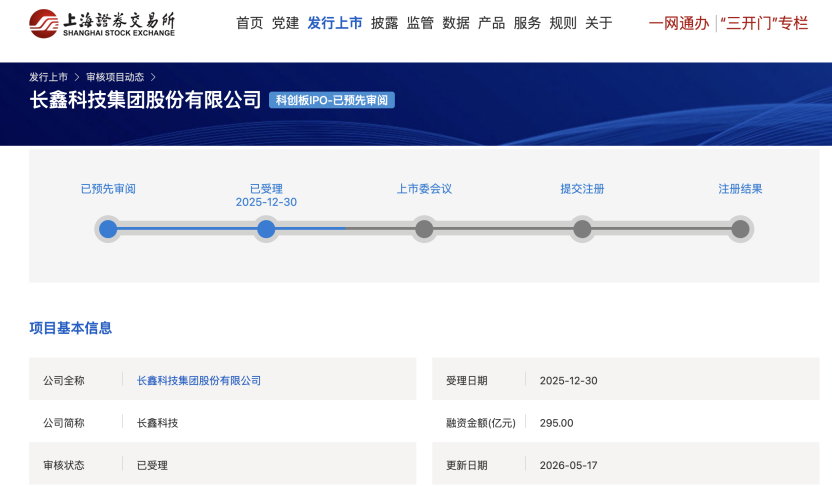
Task: Click the 已预先审阅 progress node
Action: pos(108,229)
